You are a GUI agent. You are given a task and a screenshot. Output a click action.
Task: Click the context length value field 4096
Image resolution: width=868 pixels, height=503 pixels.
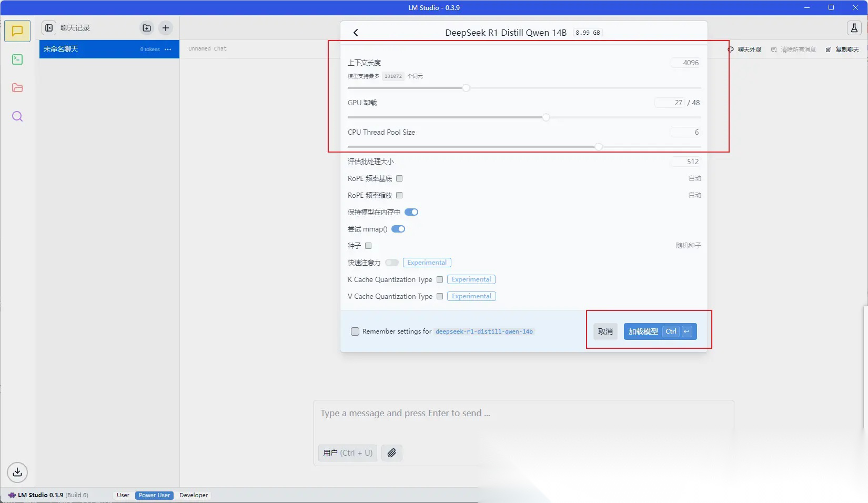tap(686, 63)
